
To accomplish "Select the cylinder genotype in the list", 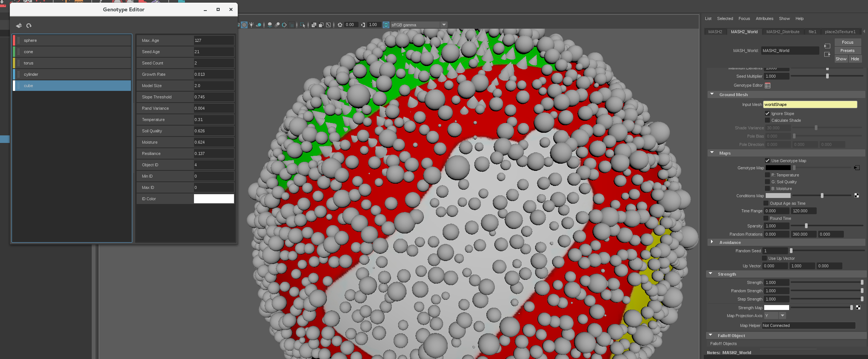I will [72, 74].
